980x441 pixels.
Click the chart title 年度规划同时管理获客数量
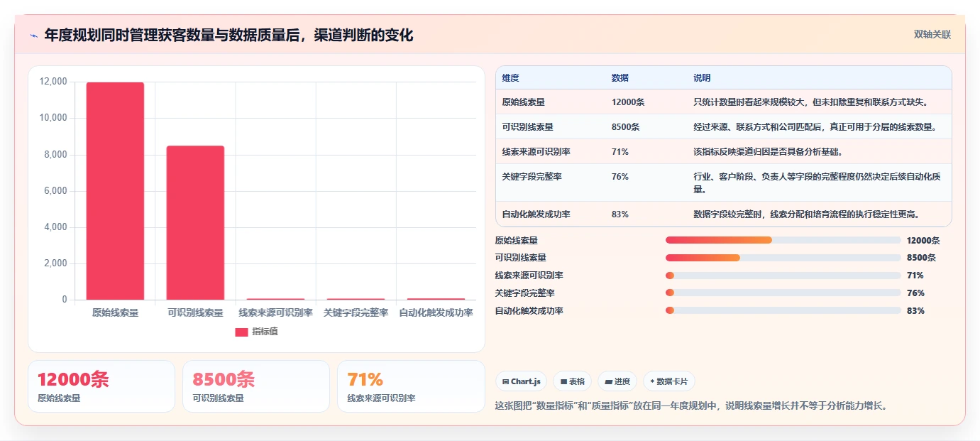tap(229, 35)
